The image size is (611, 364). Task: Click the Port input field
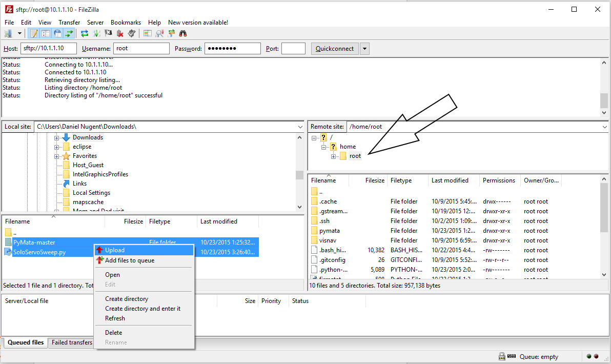pyautogui.click(x=293, y=49)
